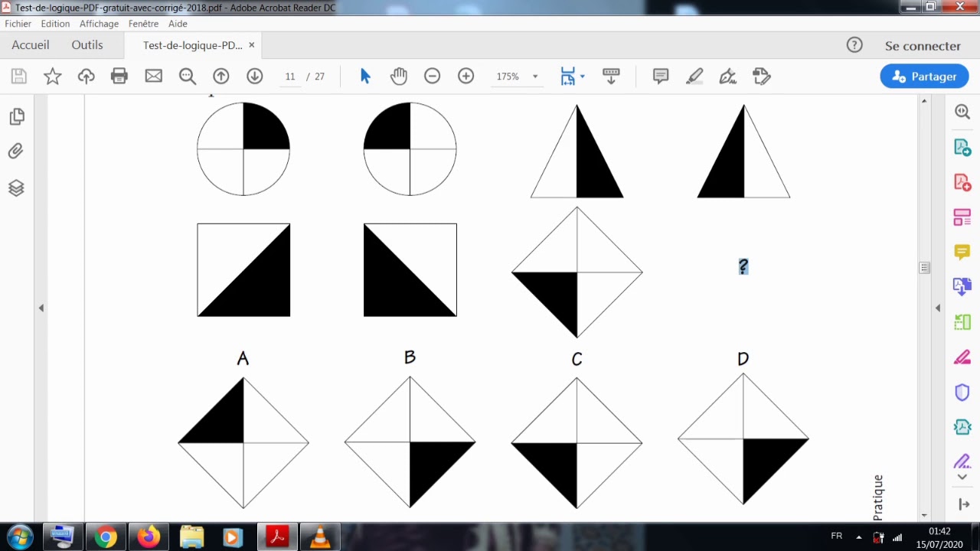
Task: Click the stamp tool icon
Action: tap(761, 77)
